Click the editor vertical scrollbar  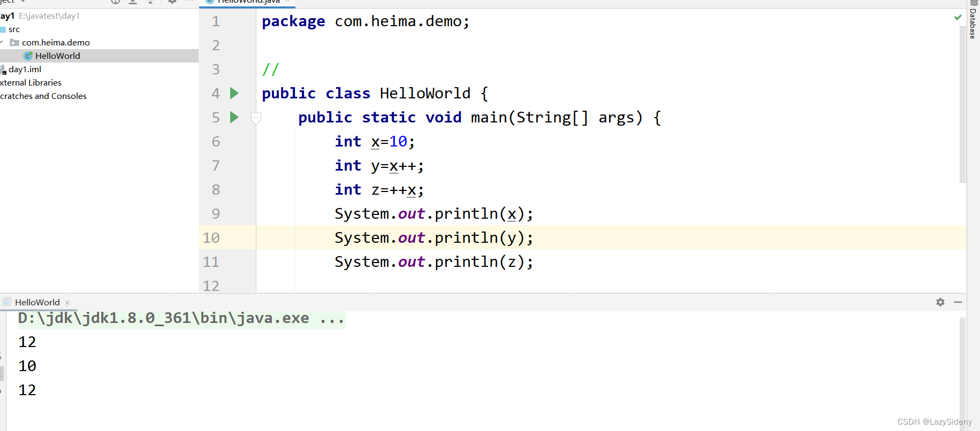[x=962, y=104]
